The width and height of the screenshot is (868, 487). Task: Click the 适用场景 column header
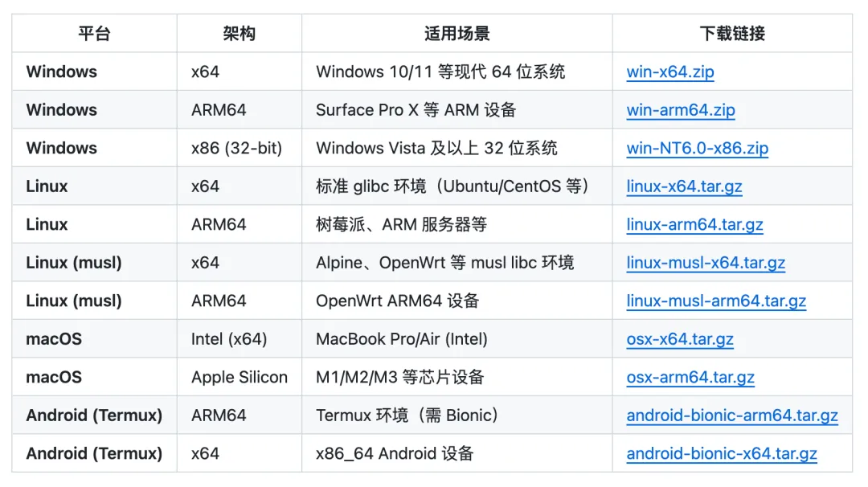click(x=457, y=34)
